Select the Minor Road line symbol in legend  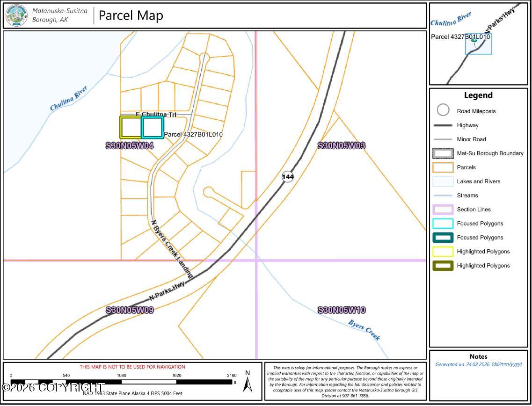click(x=443, y=139)
